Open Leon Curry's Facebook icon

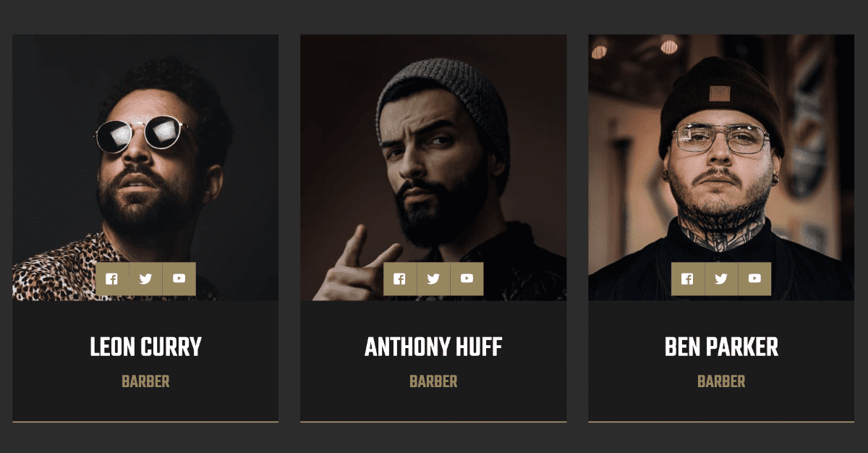click(x=112, y=279)
